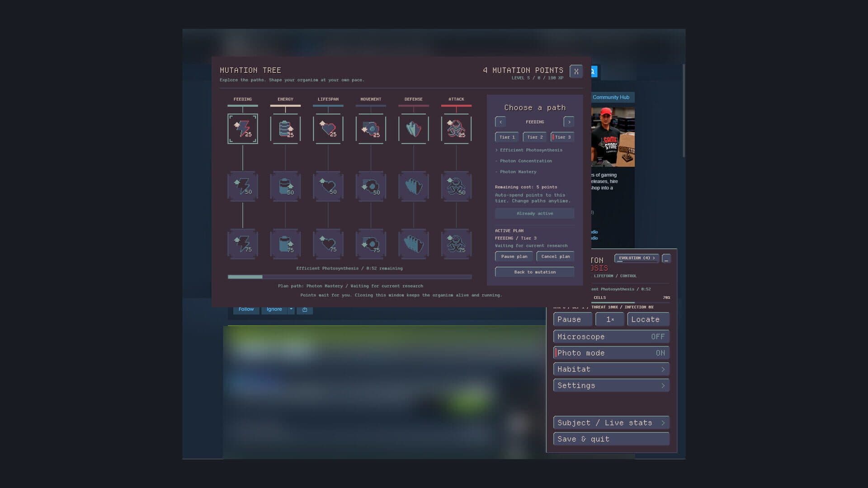The image size is (868, 488).
Task: Click the game store video thumbnail
Action: coord(613,137)
